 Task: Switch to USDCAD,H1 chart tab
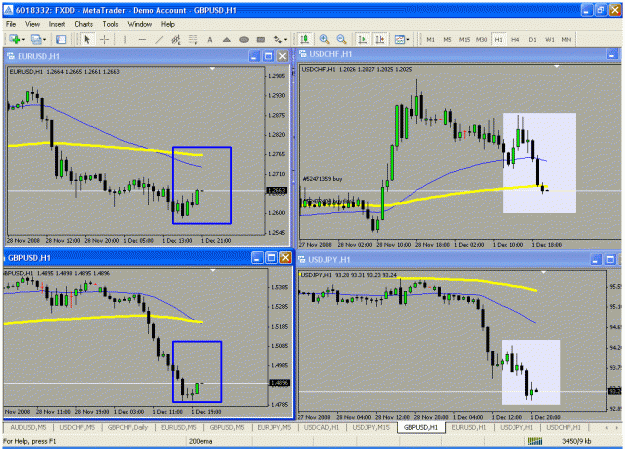[321, 427]
